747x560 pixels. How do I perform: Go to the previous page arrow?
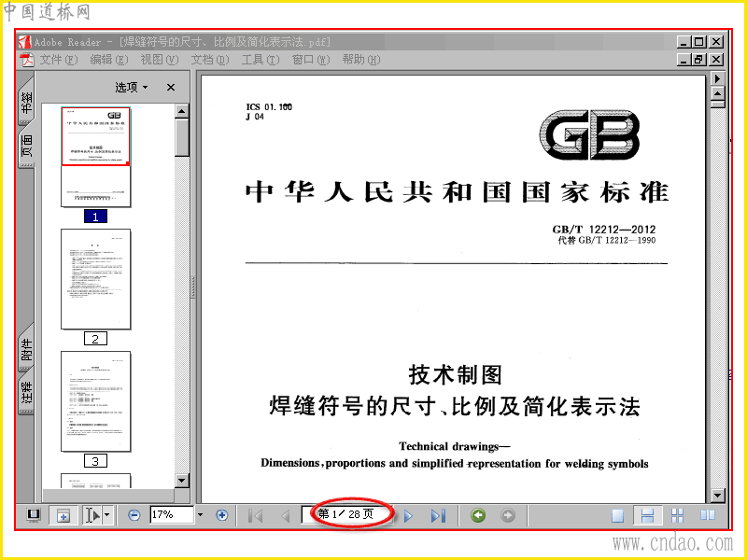[286, 515]
